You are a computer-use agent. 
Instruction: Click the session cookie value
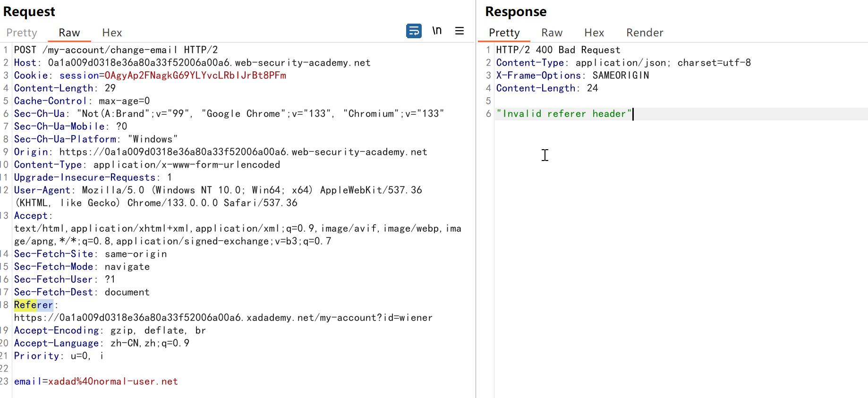click(195, 76)
